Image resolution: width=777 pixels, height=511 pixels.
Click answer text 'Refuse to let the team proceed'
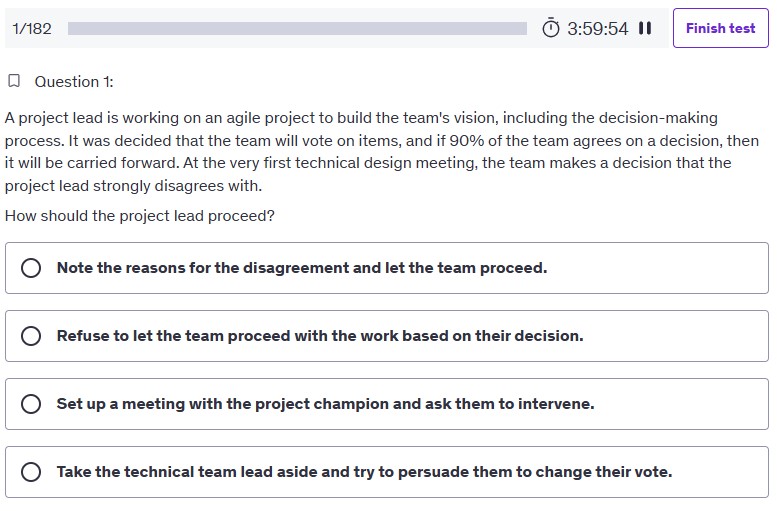point(319,336)
